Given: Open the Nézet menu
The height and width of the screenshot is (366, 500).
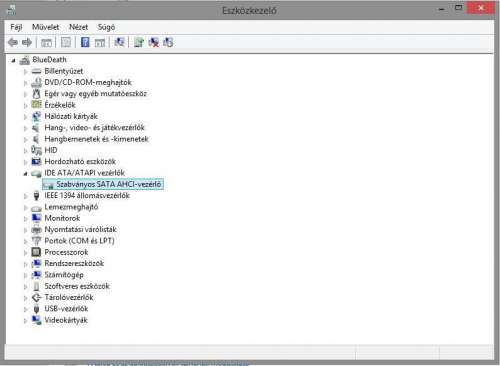Looking at the screenshot, I should click(x=79, y=27).
